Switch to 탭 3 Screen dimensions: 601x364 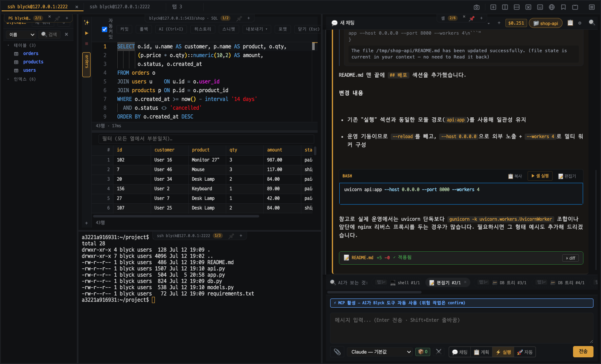[177, 7]
